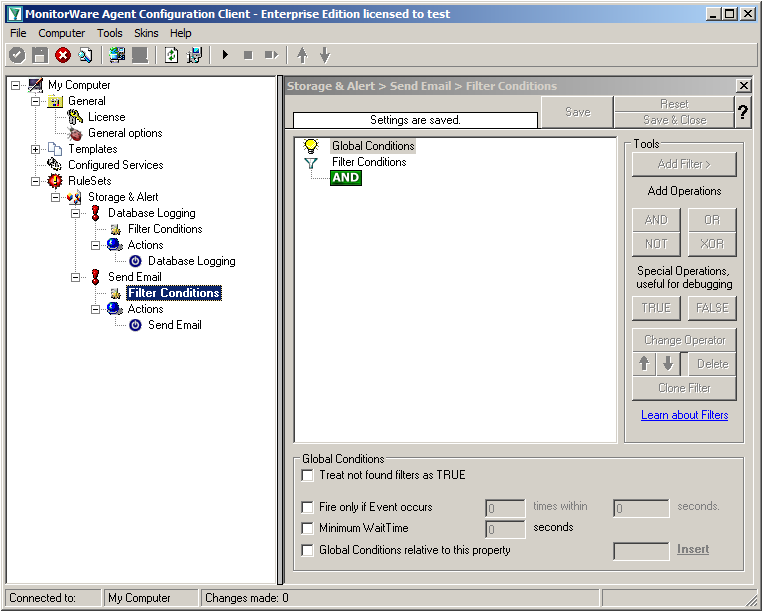
Task: Click the power icon beside Send Email action
Action: (135, 325)
